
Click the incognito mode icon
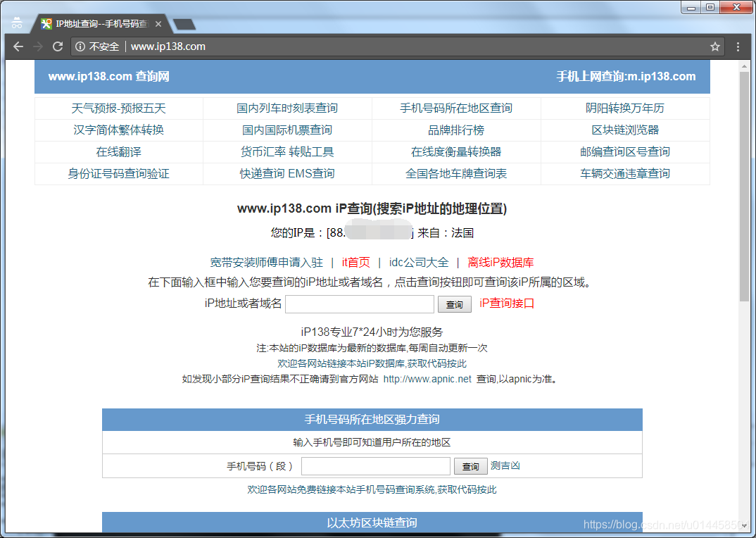coord(17,23)
